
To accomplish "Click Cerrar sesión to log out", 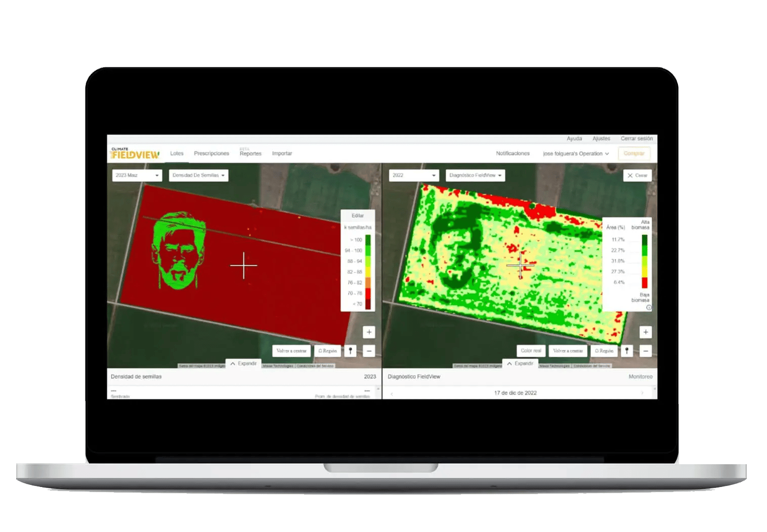I will (x=636, y=139).
